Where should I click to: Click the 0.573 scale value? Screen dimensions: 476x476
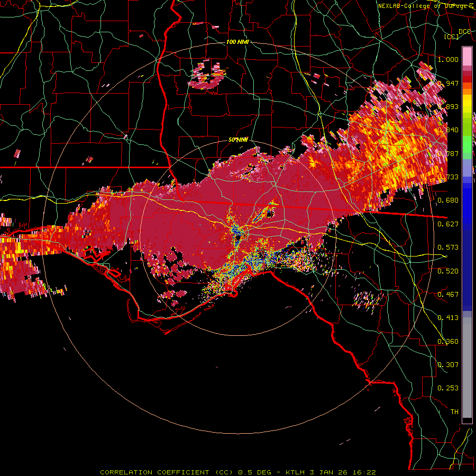[x=448, y=248]
